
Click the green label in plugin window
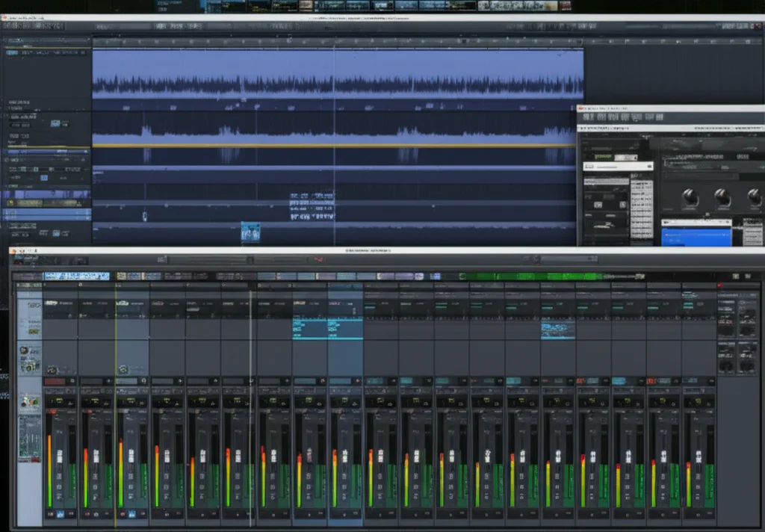pos(603,157)
